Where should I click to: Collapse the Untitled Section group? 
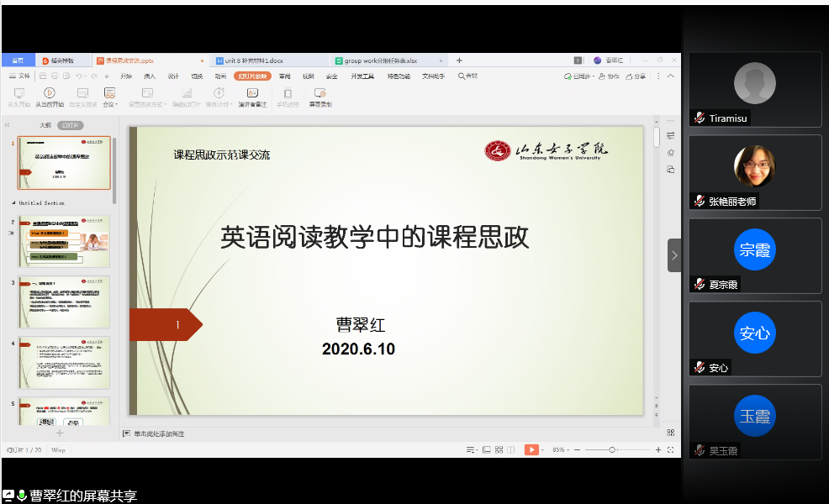click(x=13, y=203)
